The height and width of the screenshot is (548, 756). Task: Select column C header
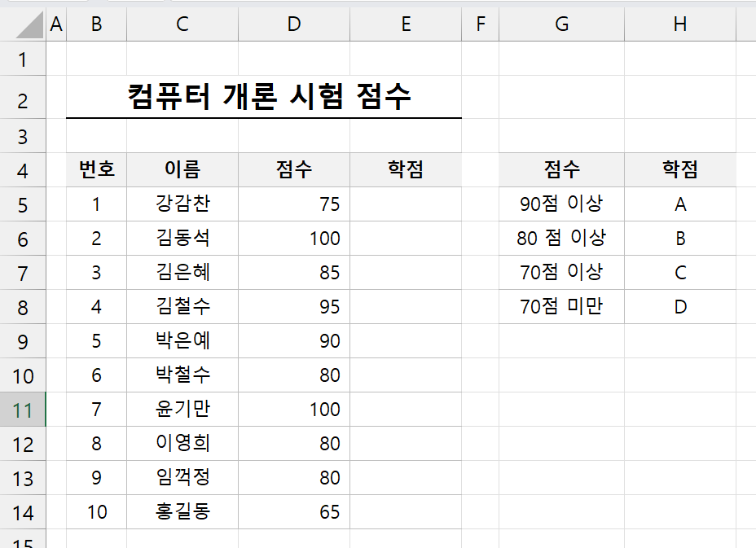click(x=182, y=24)
